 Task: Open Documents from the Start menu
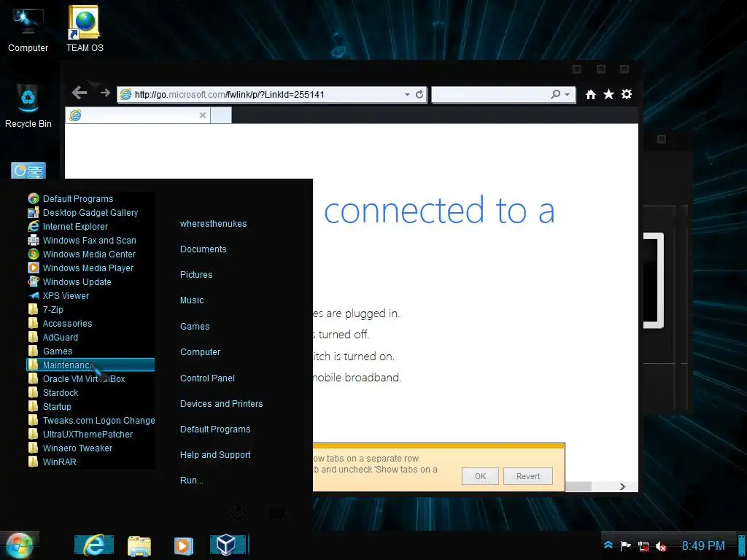point(203,249)
